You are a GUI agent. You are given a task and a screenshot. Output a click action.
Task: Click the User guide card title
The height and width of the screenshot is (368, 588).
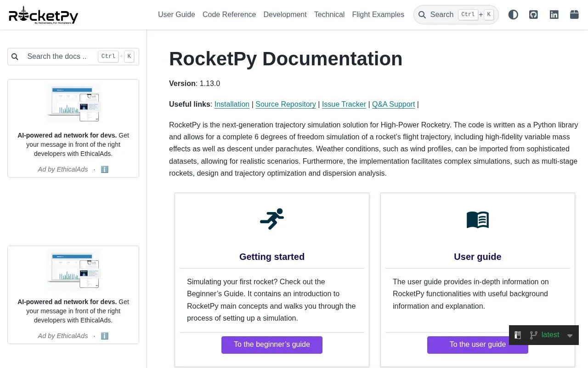click(x=478, y=257)
